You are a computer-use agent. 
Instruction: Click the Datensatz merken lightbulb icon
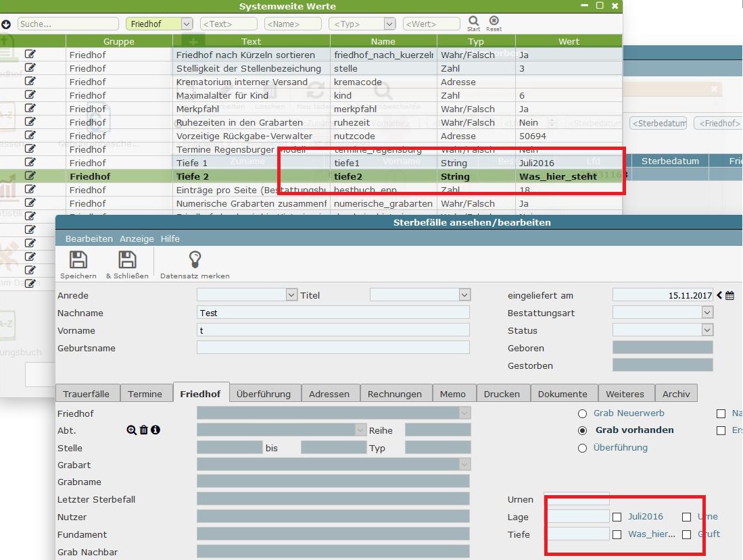pyautogui.click(x=195, y=260)
